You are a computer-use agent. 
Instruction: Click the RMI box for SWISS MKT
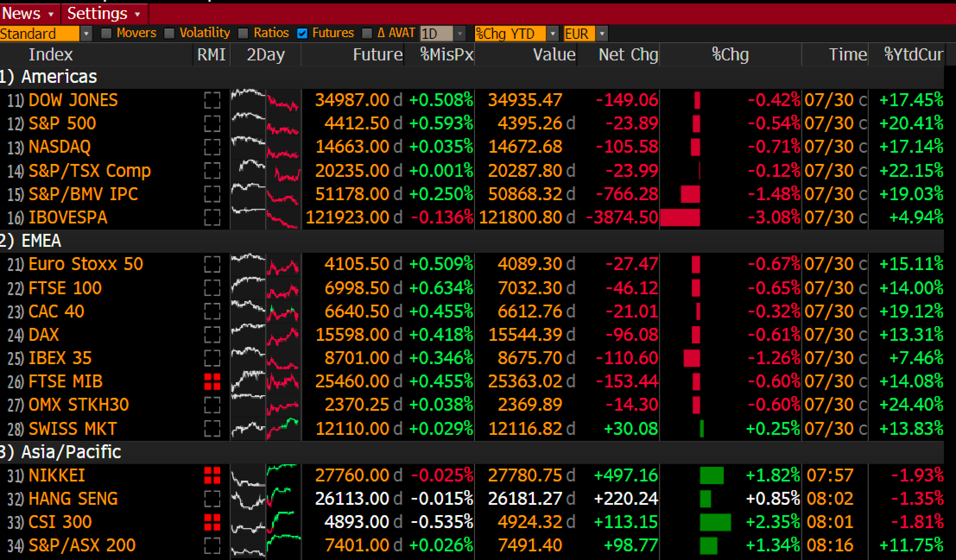pos(212,428)
